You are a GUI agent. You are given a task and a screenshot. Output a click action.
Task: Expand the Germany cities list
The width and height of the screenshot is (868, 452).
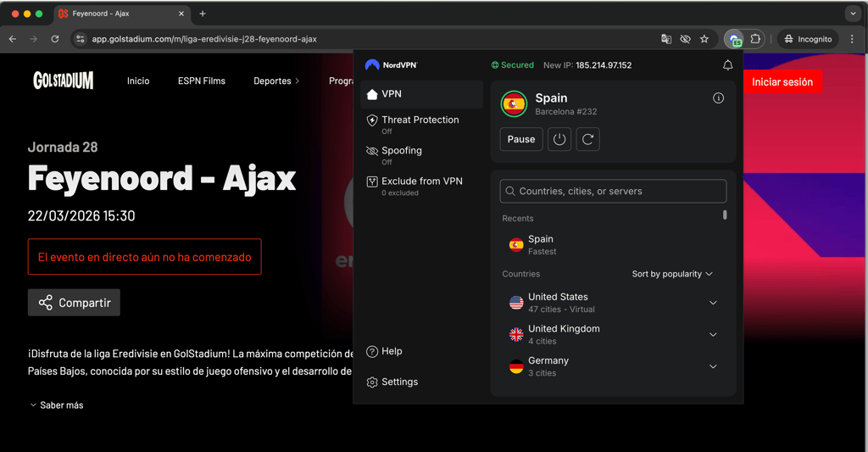point(713,366)
